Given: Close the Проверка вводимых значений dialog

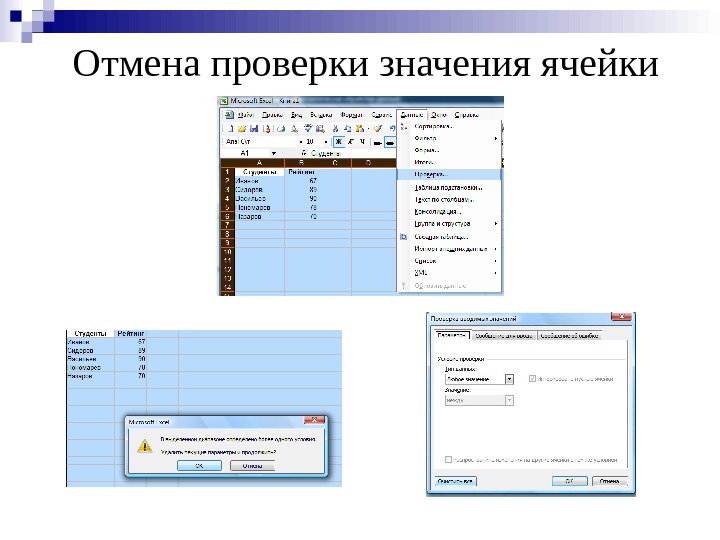Looking at the screenshot, I should coord(622,316).
